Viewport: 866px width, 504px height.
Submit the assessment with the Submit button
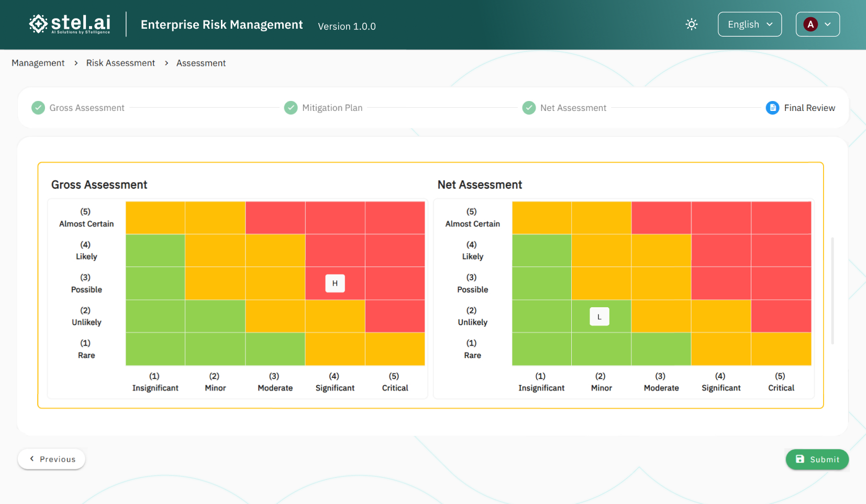(x=817, y=460)
